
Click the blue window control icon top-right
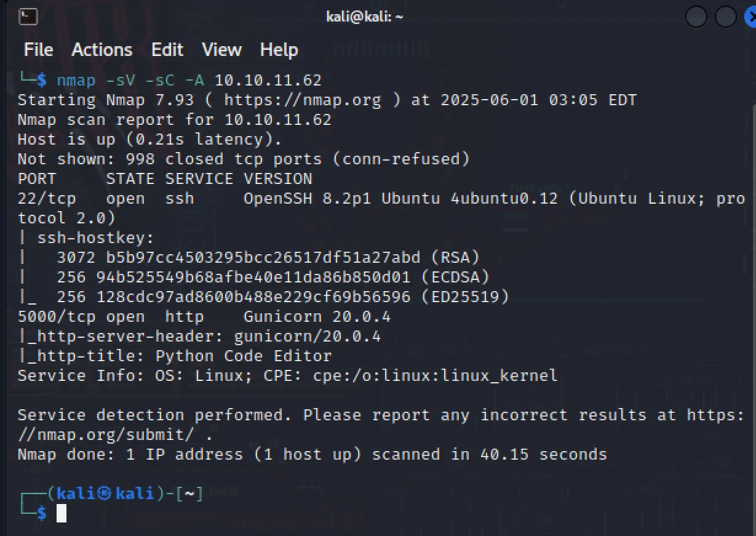(x=751, y=17)
